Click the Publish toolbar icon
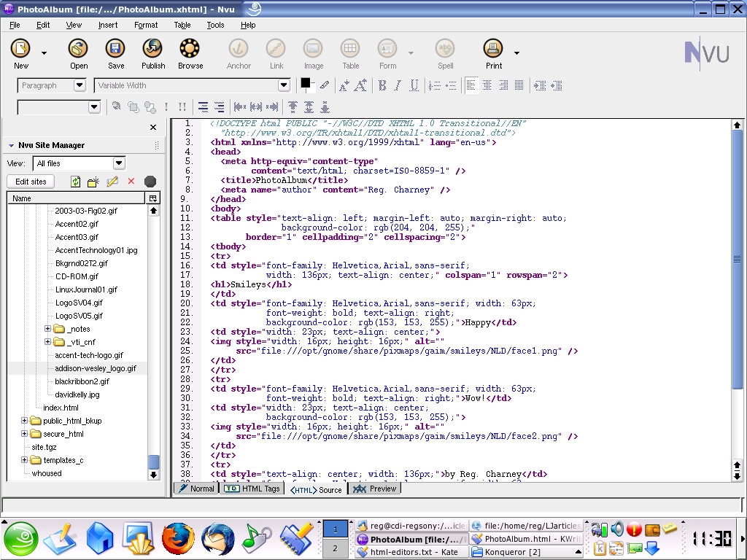Screen dimensions: 747x560 click(x=152, y=50)
